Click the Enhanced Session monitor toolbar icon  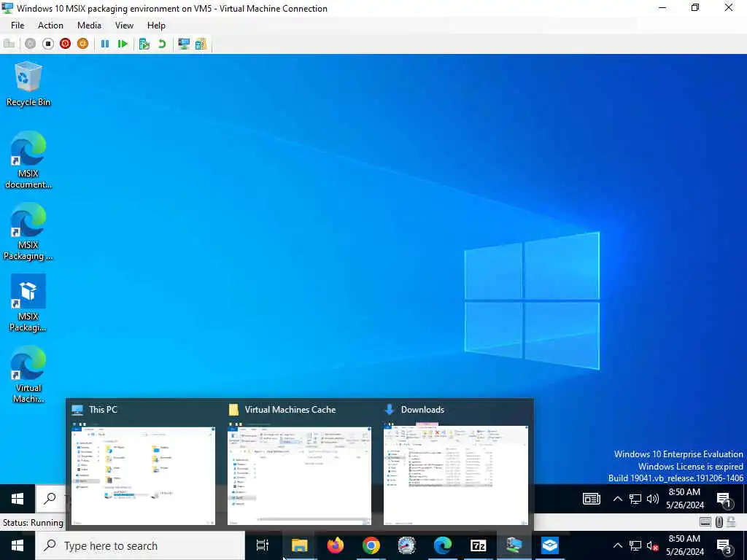184,44
